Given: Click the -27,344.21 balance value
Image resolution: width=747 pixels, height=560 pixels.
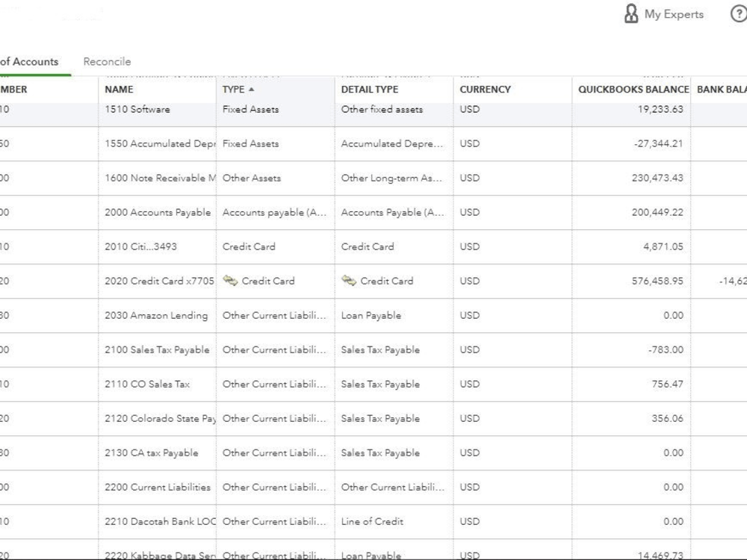Looking at the screenshot, I should pos(658,143).
